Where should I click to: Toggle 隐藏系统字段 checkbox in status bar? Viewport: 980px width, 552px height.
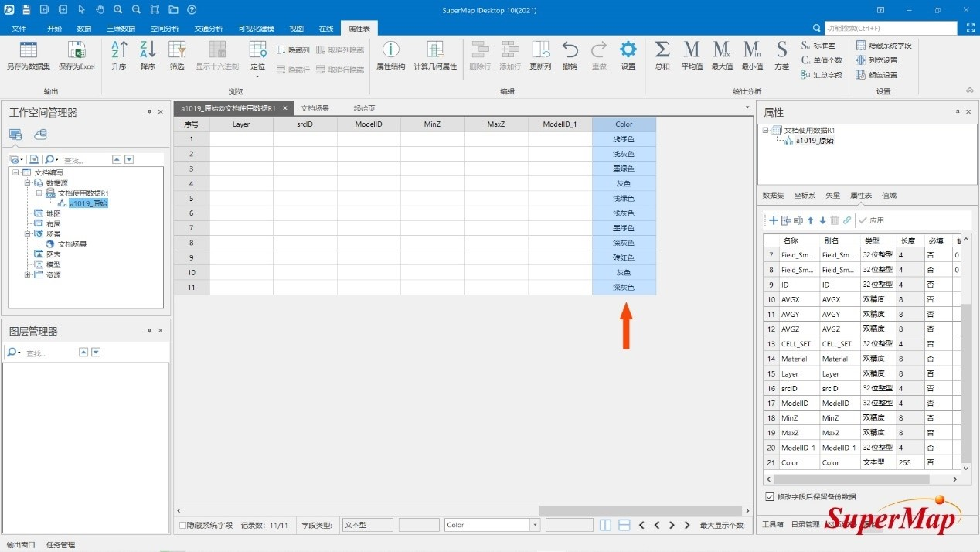182,526
